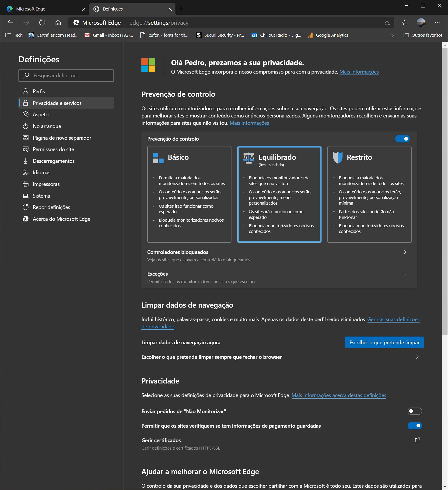The width and height of the screenshot is (448, 490).
Task: Open the Edge settings and more menu
Action: click(437, 23)
